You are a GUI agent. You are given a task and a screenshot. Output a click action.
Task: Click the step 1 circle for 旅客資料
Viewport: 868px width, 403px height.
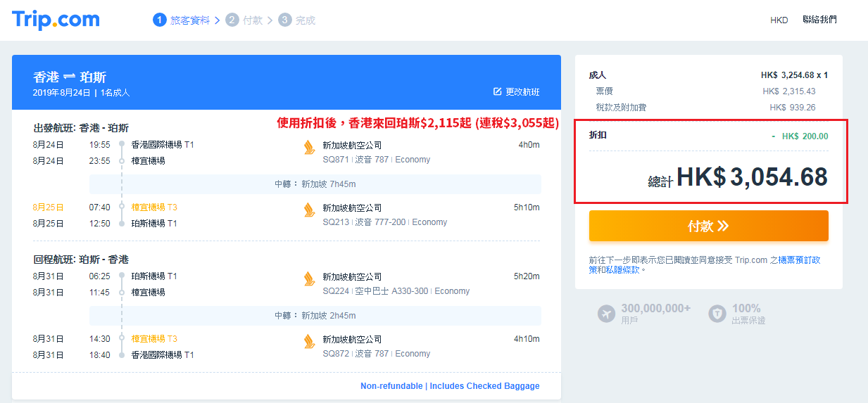tap(160, 20)
